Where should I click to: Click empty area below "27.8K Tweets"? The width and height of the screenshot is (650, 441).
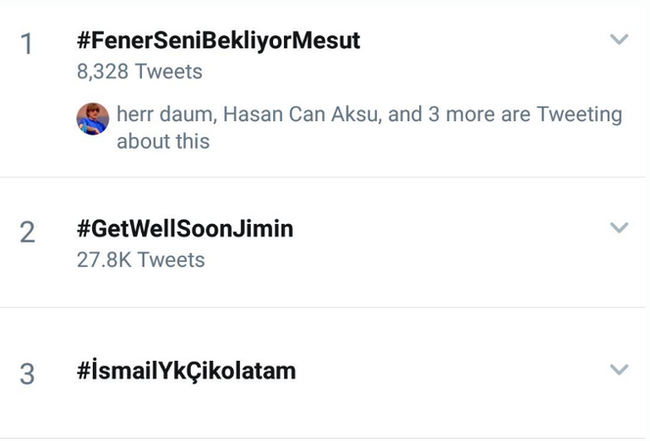(x=300, y=288)
